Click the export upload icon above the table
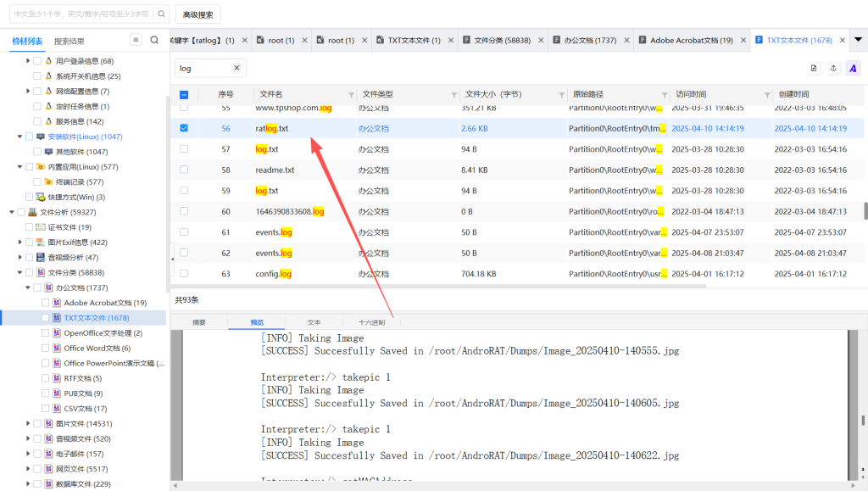The height and width of the screenshot is (491, 868). tap(833, 68)
